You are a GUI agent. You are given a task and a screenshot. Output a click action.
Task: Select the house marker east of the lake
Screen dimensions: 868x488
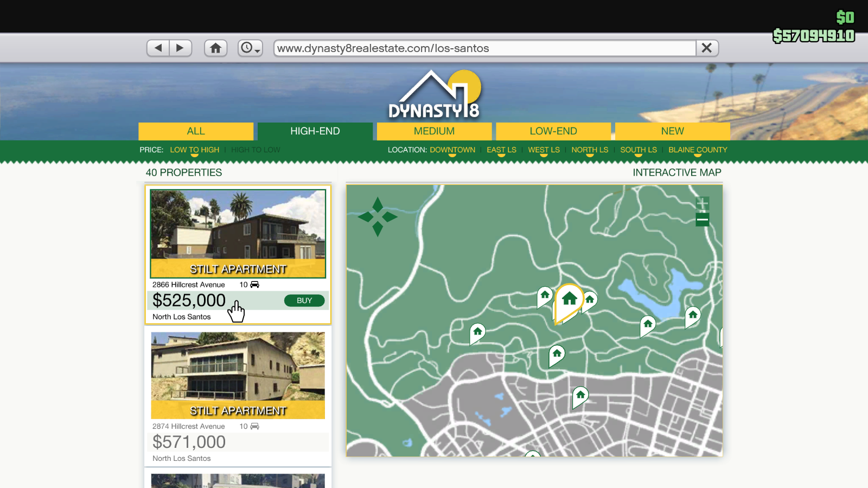[x=693, y=316]
